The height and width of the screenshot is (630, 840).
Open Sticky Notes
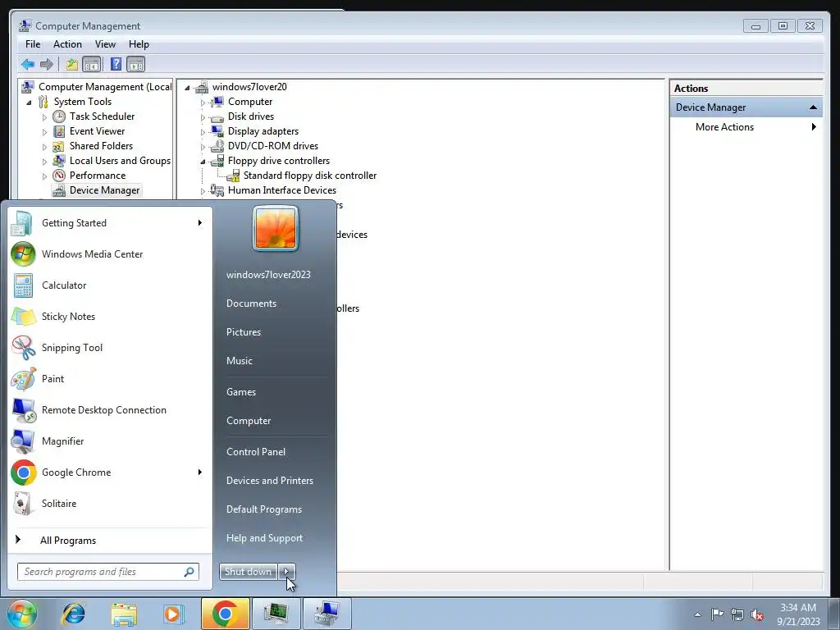[x=109, y=316]
